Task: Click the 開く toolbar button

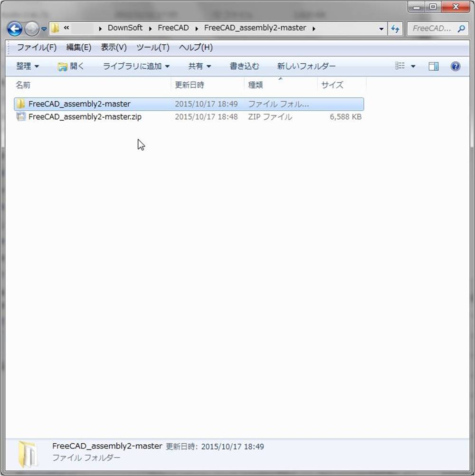Action: tap(71, 66)
